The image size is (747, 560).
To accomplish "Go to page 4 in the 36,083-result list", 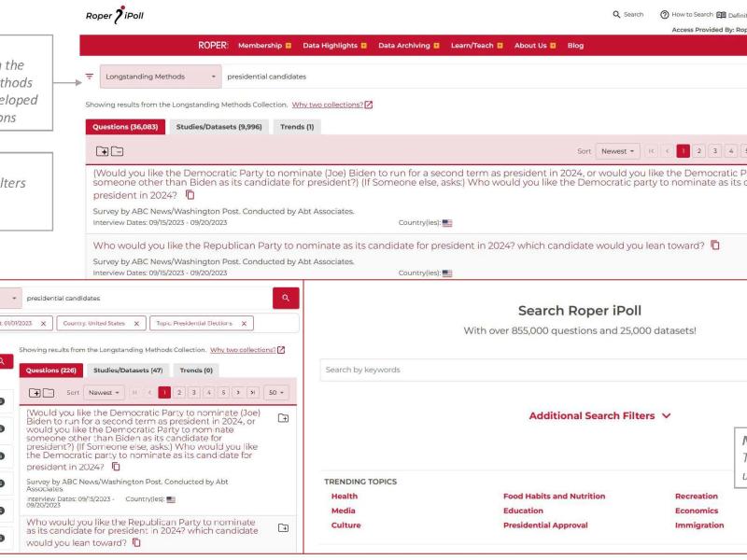I will click(731, 151).
